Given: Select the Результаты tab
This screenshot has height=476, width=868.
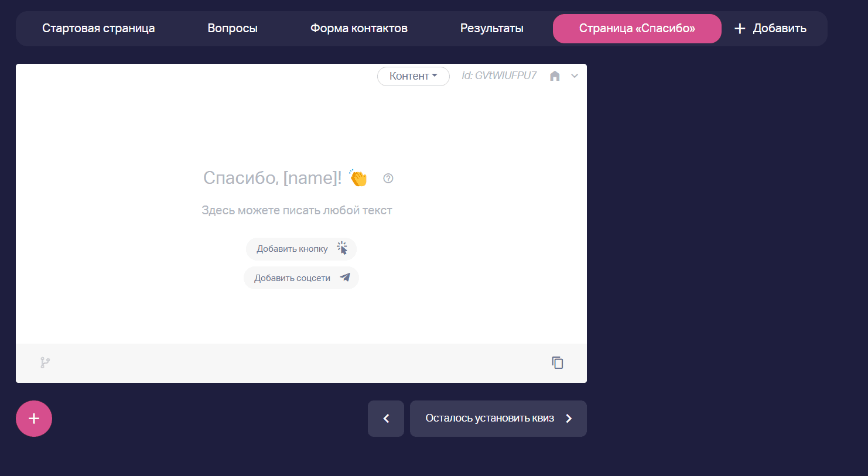Looking at the screenshot, I should tap(491, 28).
